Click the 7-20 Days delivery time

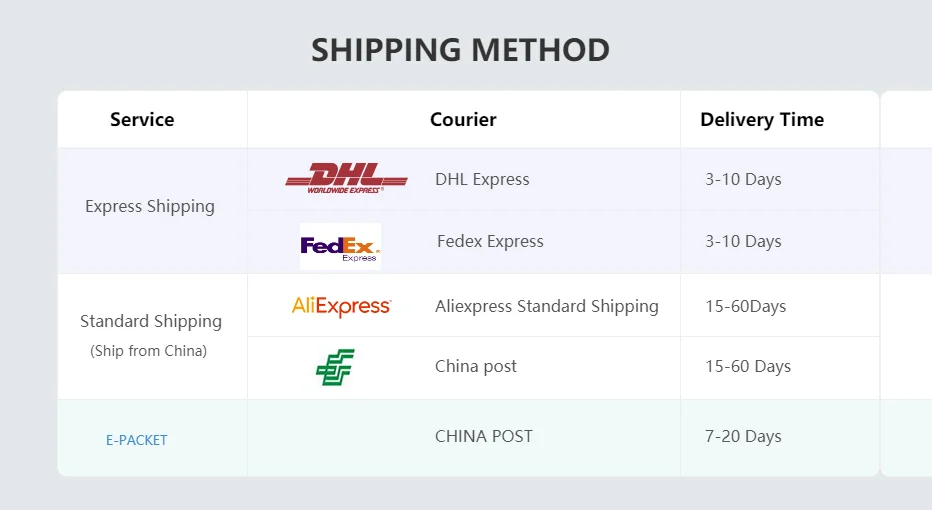(743, 436)
